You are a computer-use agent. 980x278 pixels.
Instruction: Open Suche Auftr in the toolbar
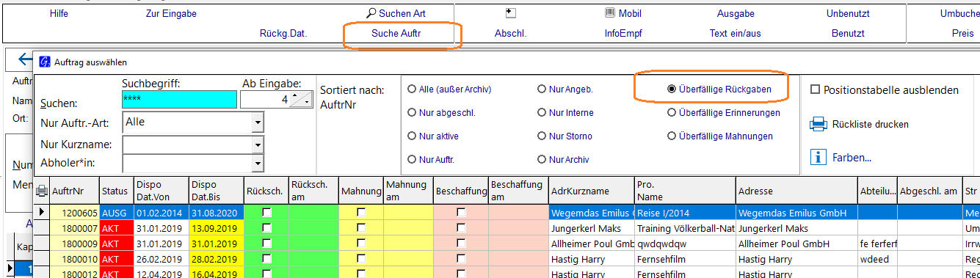(396, 33)
